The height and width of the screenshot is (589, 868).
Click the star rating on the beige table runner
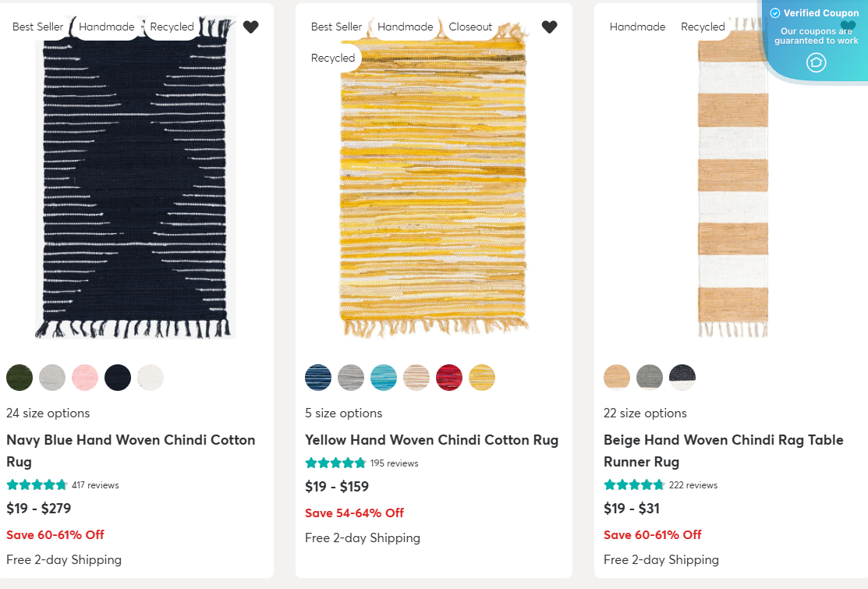click(x=634, y=484)
